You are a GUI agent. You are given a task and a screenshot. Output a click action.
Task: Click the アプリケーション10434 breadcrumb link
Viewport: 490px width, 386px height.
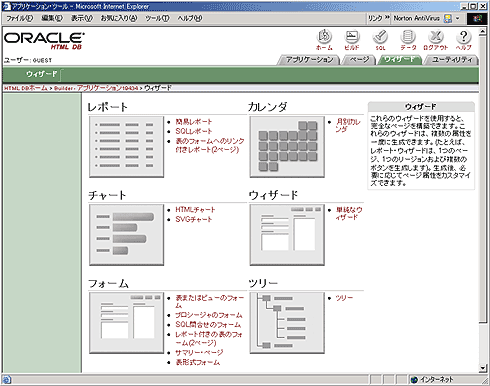tap(107, 88)
